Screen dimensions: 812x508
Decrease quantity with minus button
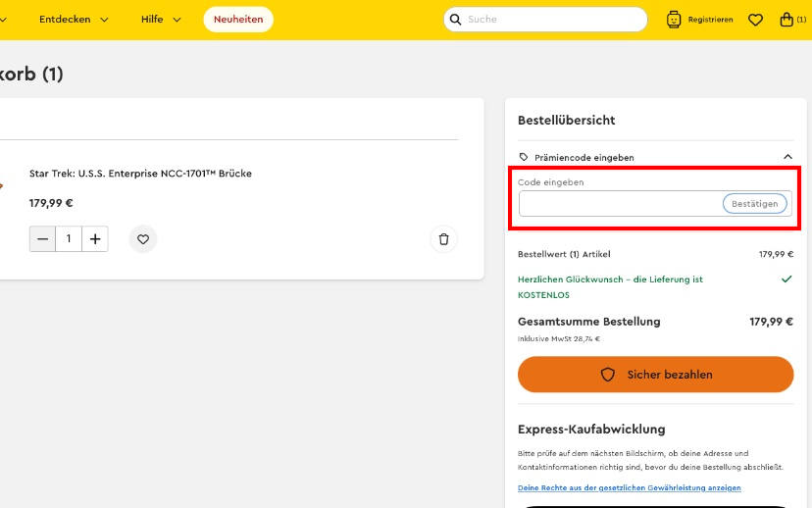(42, 239)
